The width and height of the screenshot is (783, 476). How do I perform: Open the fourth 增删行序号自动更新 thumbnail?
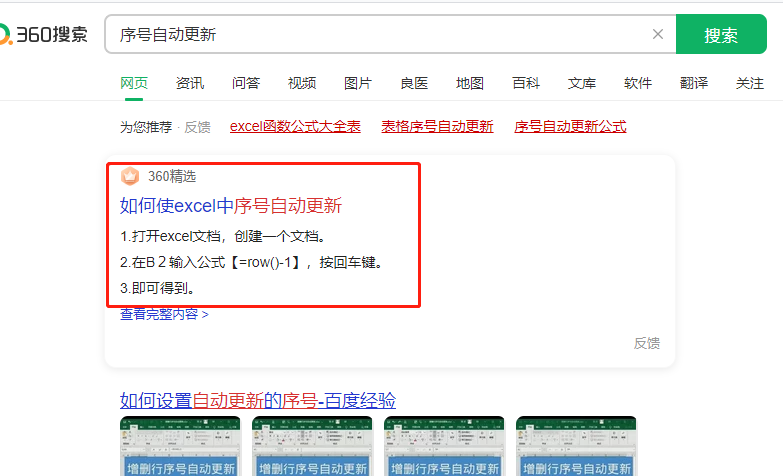click(576, 446)
